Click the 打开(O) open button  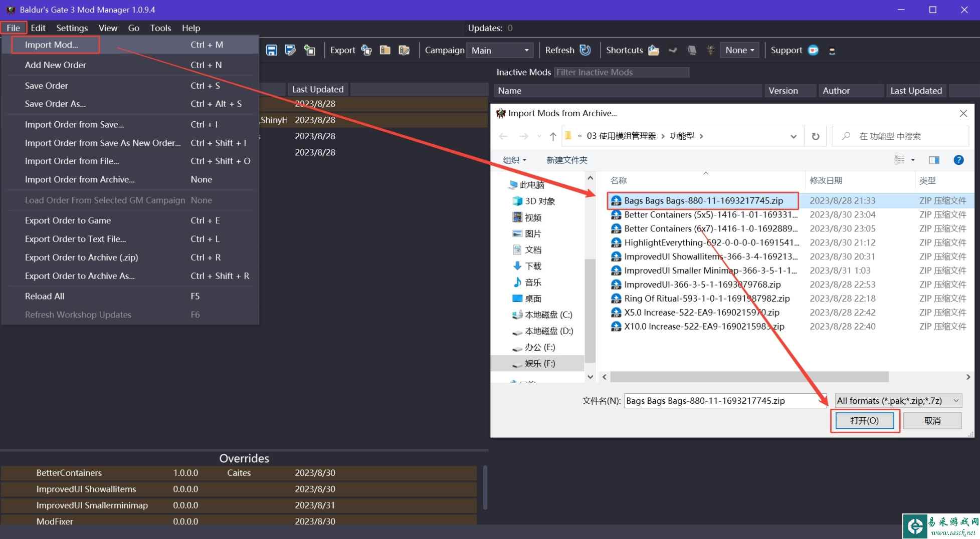[x=865, y=420]
